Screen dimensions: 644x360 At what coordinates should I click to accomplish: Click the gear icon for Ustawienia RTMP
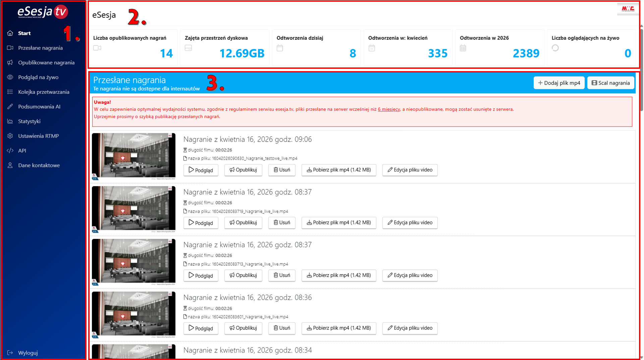(x=10, y=136)
